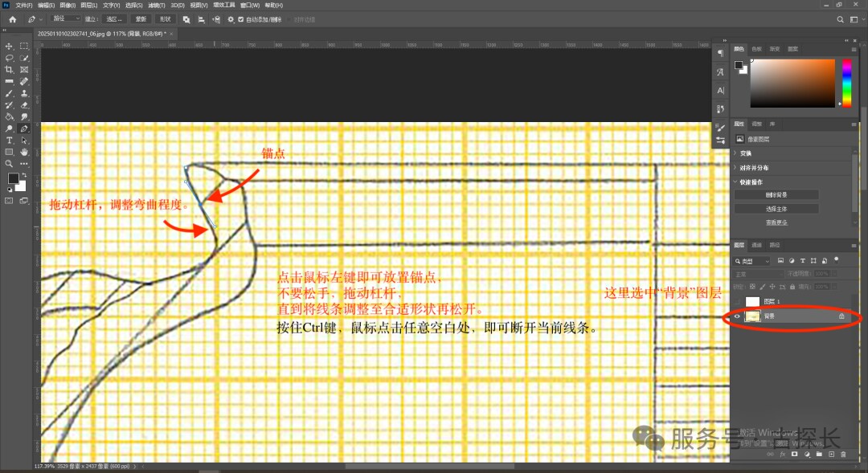This screenshot has height=473, width=868.
Task: Open the 路径 mode dropdown
Action: point(65,18)
